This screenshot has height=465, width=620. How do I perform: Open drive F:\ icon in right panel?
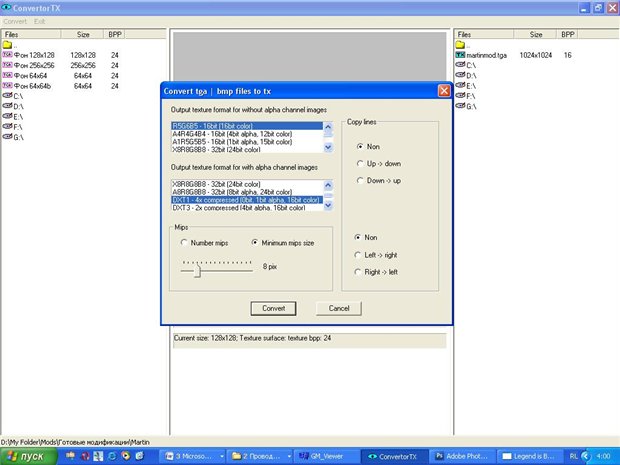click(460, 95)
